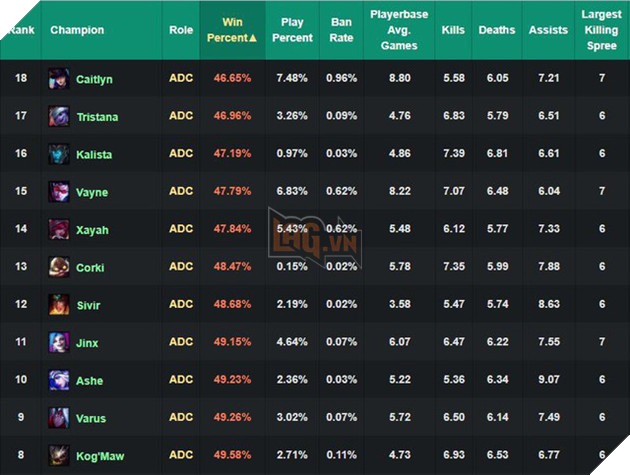Sort table by Play Percent column
This screenshot has height=475, width=630.
coord(292,30)
